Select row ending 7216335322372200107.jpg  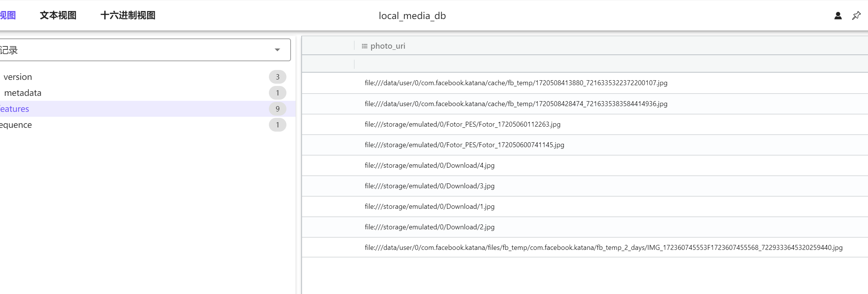(585, 83)
